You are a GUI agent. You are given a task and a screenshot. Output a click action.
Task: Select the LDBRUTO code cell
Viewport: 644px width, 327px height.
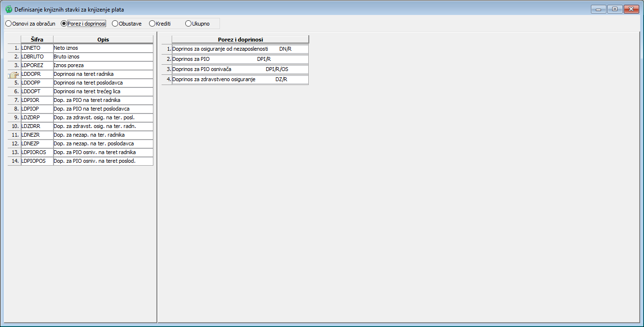[x=37, y=57]
